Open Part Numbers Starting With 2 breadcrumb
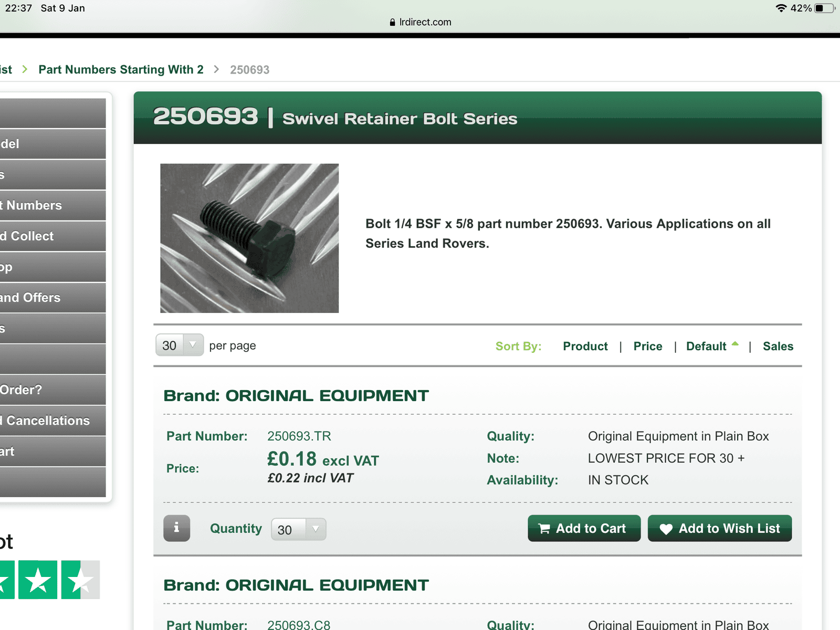The image size is (840, 630). (121, 69)
